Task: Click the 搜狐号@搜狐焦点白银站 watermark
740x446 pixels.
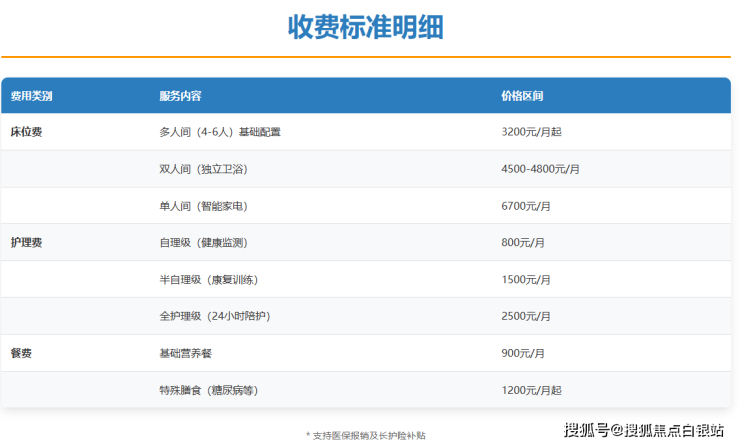Action: [644, 430]
